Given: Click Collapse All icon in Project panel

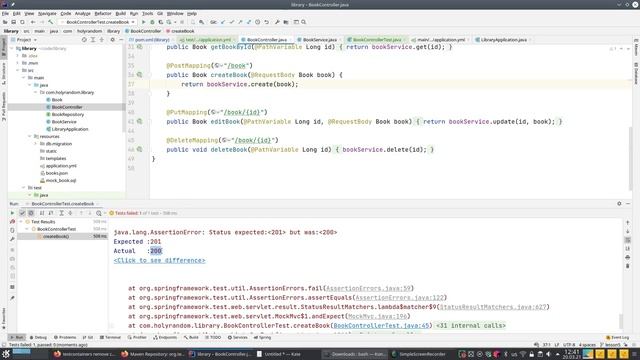Looking at the screenshot, I should 102,40.
